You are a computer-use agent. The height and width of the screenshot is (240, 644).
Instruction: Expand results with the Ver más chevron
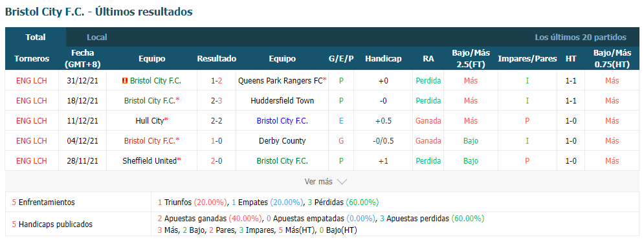click(x=342, y=182)
